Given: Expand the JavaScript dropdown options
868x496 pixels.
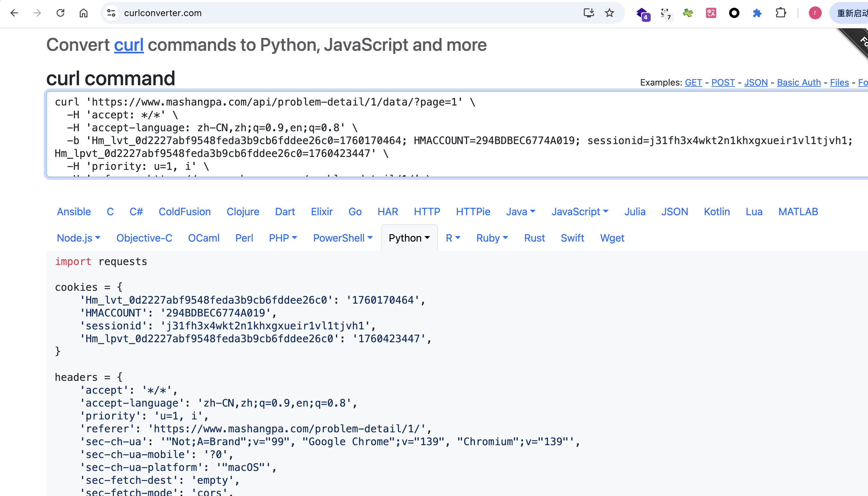Looking at the screenshot, I should tap(580, 212).
